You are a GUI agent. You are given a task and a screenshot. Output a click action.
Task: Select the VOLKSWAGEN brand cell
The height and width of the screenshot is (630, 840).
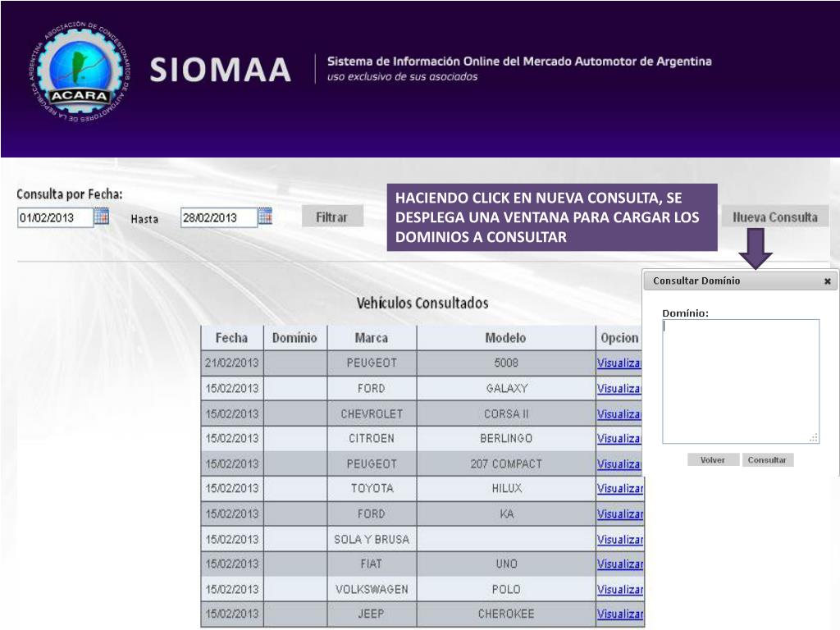coord(372,589)
